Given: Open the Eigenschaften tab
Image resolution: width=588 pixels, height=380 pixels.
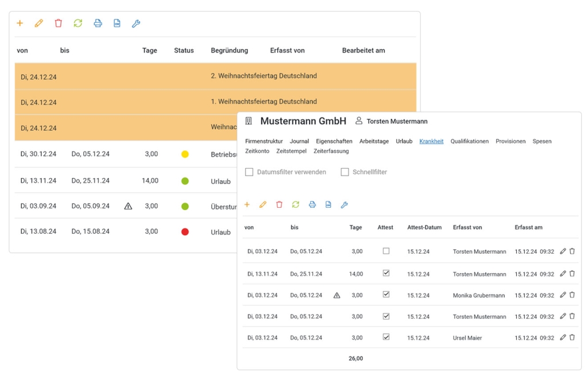Looking at the screenshot, I should (334, 141).
